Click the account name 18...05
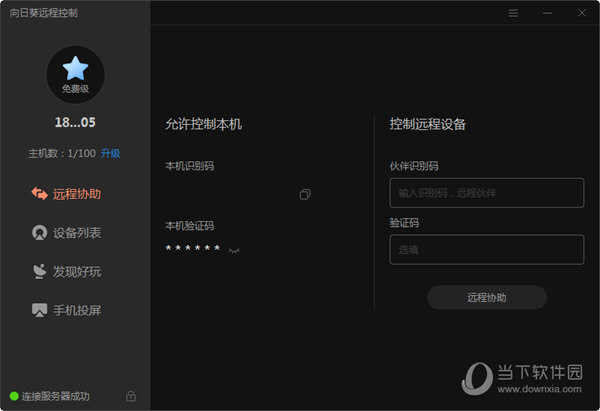This screenshot has width=600, height=411. 75,122
